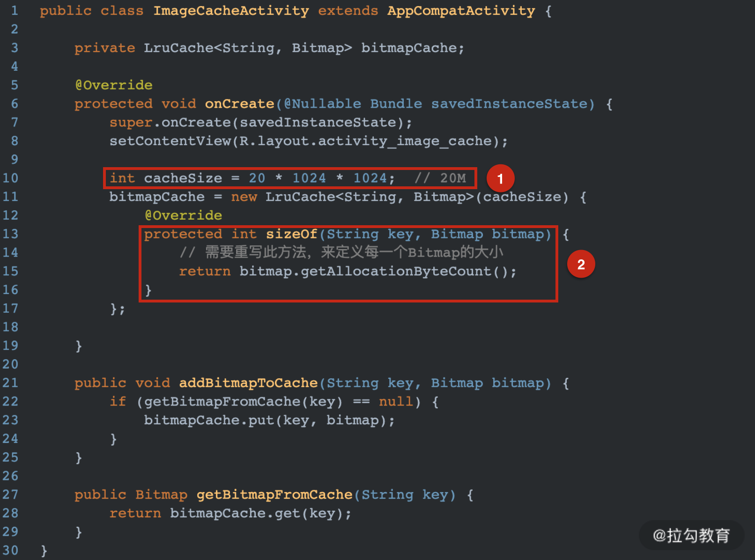This screenshot has width=755, height=560.
Task: Click line number 21 in the gutter
Action: point(10,383)
